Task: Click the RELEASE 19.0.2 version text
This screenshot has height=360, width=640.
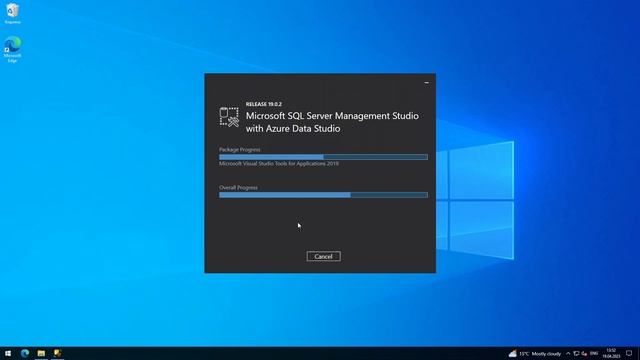Action: 263,104
